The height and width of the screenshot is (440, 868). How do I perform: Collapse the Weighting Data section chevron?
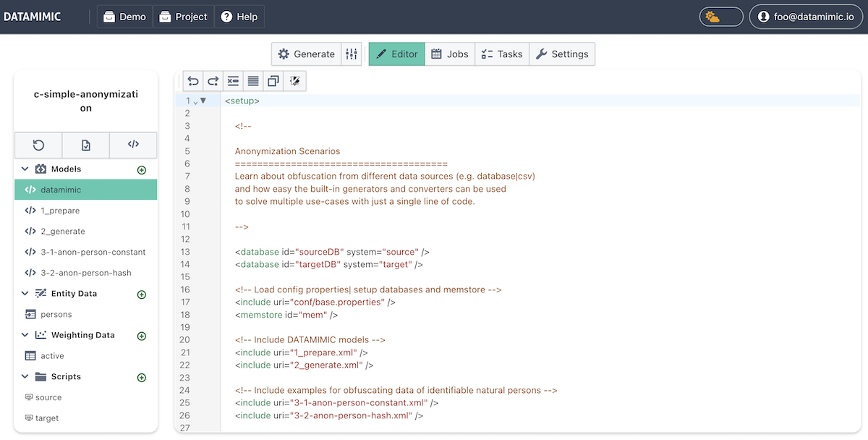(25, 335)
